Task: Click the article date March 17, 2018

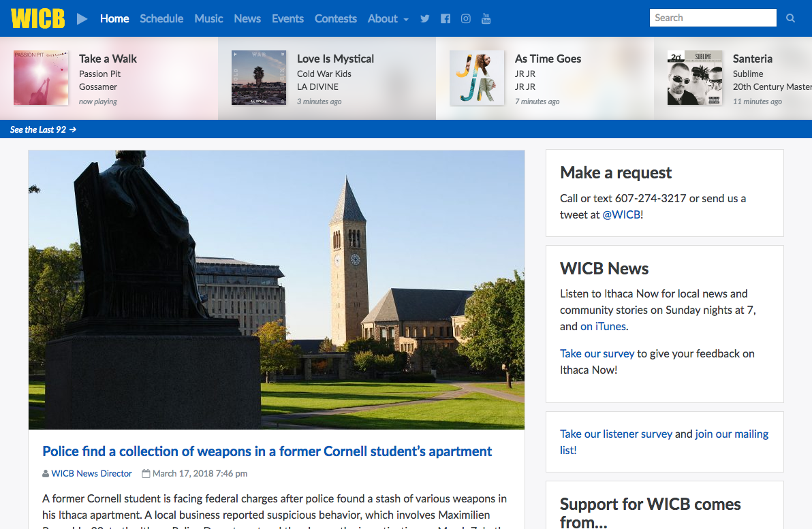Action: (x=200, y=474)
